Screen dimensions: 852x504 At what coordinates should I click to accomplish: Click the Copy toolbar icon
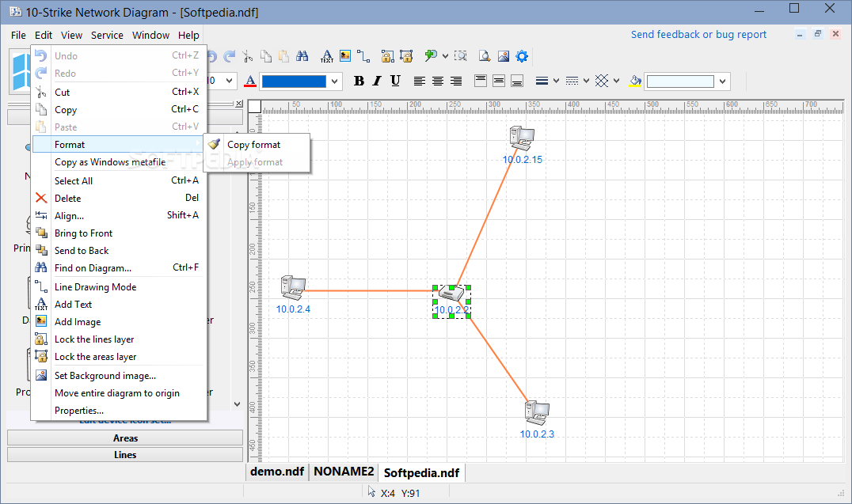pos(266,56)
